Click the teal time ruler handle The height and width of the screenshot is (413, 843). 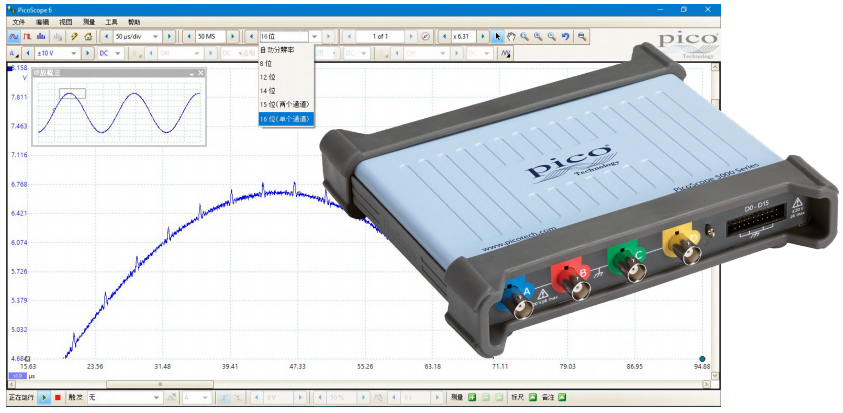tap(702, 359)
